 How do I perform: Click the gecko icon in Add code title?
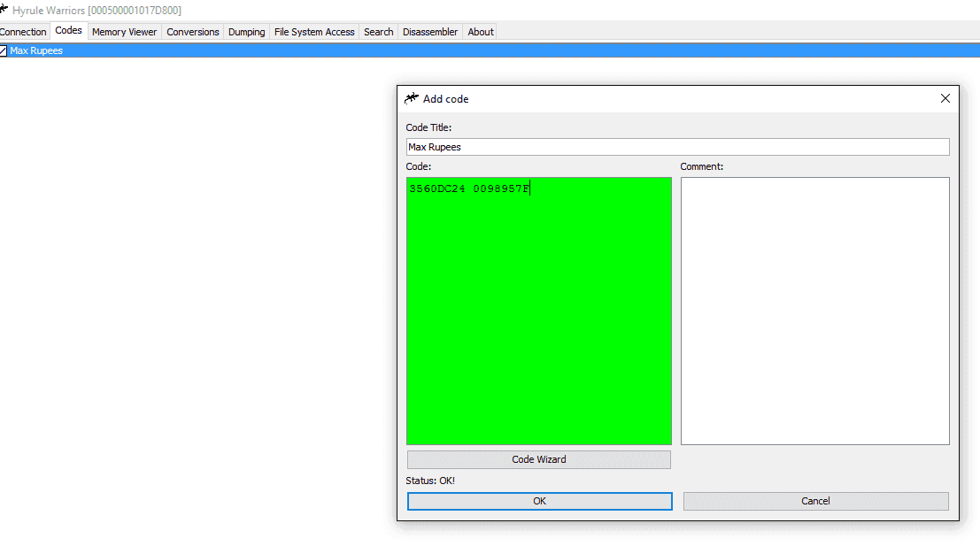pos(412,98)
